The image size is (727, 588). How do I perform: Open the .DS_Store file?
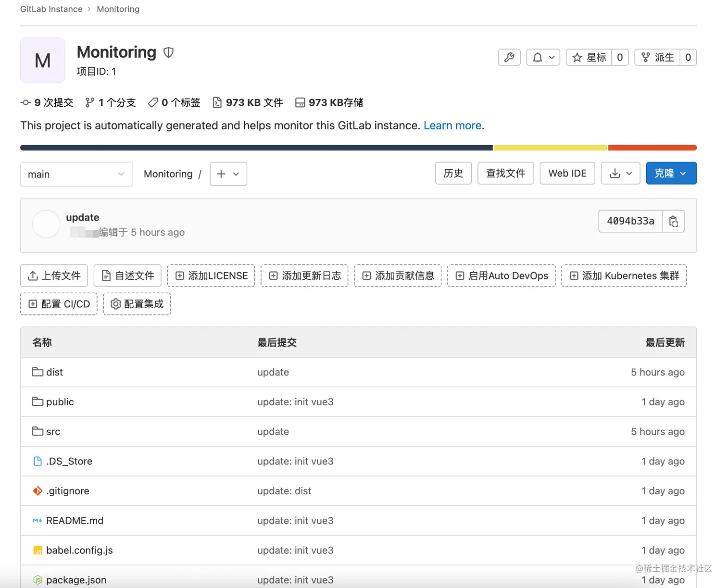69,462
